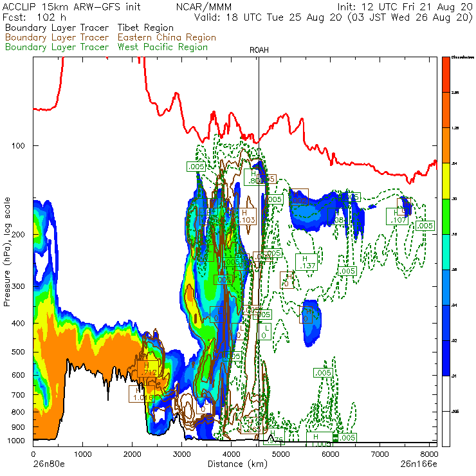
Task: Click the 'ROAH' station label above the plot
Action: coord(259,50)
